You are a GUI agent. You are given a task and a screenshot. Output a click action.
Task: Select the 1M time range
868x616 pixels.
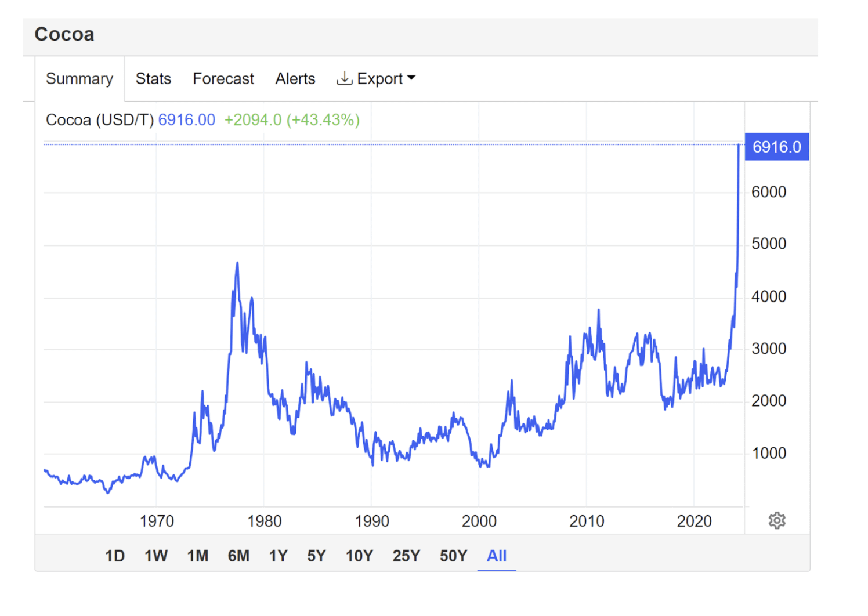click(x=198, y=556)
